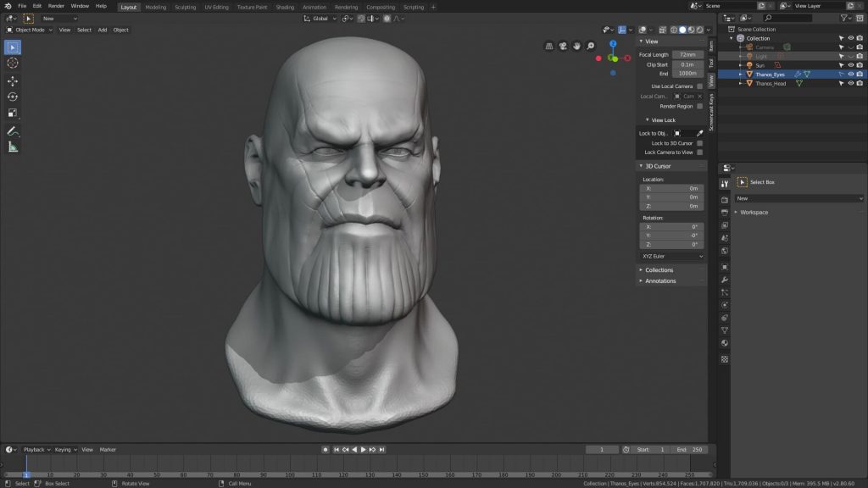Image resolution: width=868 pixels, height=488 pixels.
Task: Hide Sun with its eye icon
Action: tap(851, 65)
